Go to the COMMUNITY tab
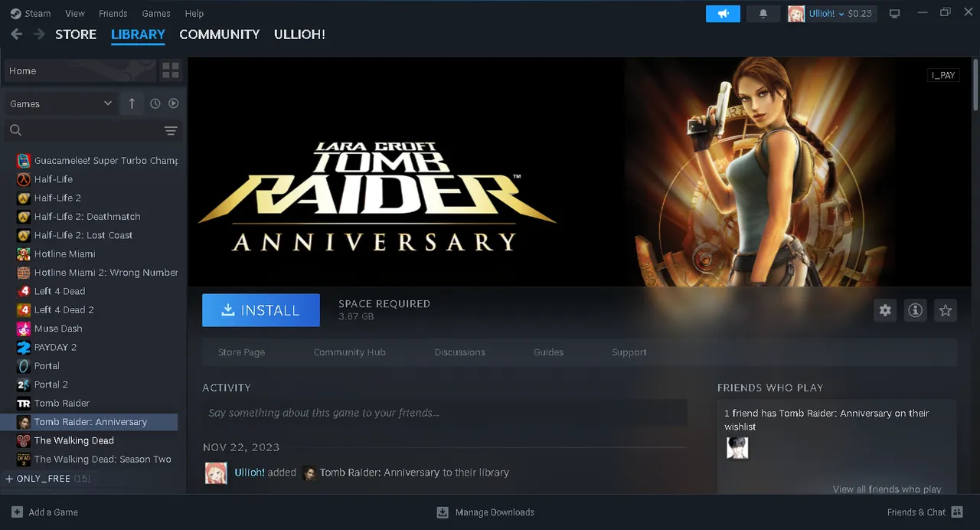 [x=220, y=34]
